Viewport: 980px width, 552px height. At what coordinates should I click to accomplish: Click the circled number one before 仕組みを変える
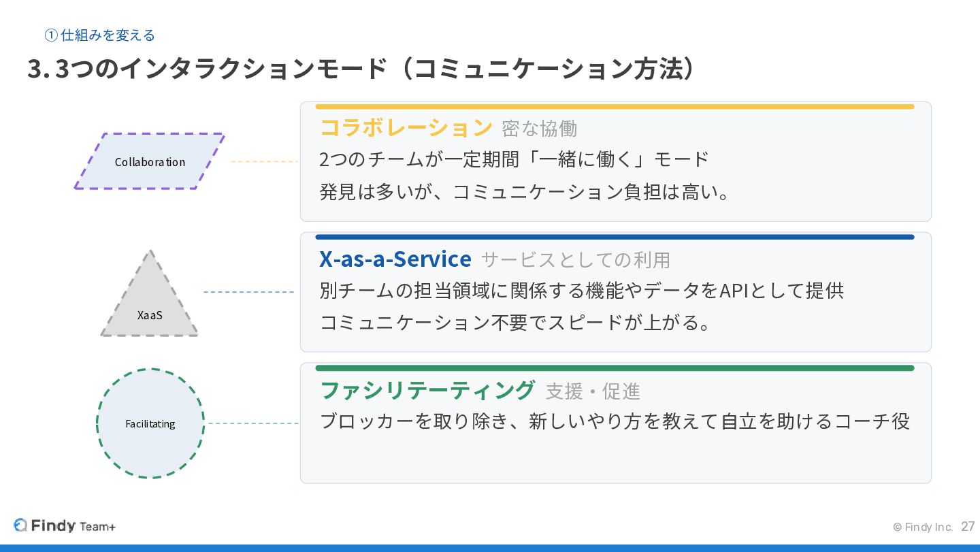pyautogui.click(x=50, y=35)
